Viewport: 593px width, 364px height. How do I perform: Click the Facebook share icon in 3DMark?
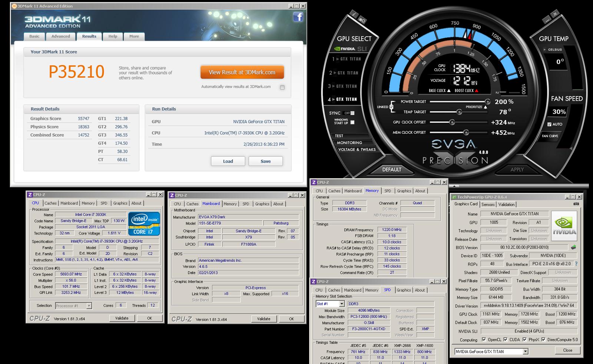coord(298,17)
